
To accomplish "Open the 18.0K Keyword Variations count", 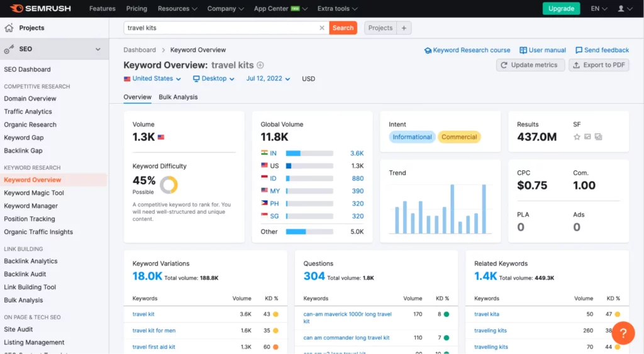I will (x=147, y=277).
